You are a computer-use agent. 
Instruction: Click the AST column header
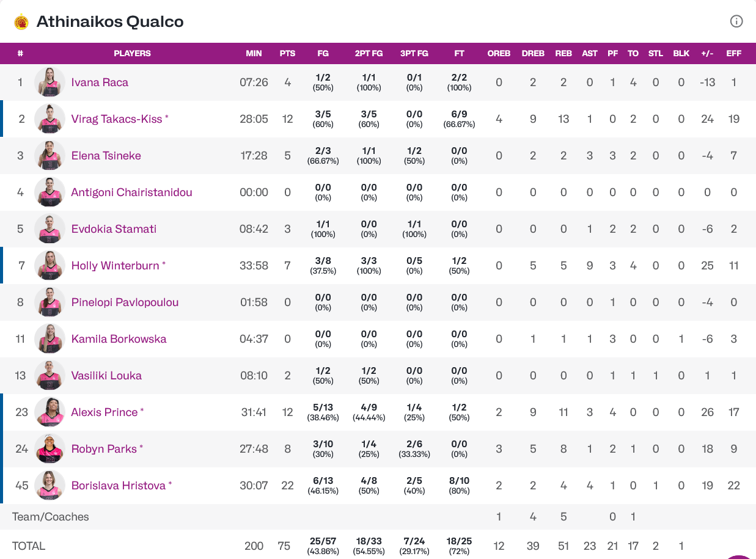tap(590, 53)
